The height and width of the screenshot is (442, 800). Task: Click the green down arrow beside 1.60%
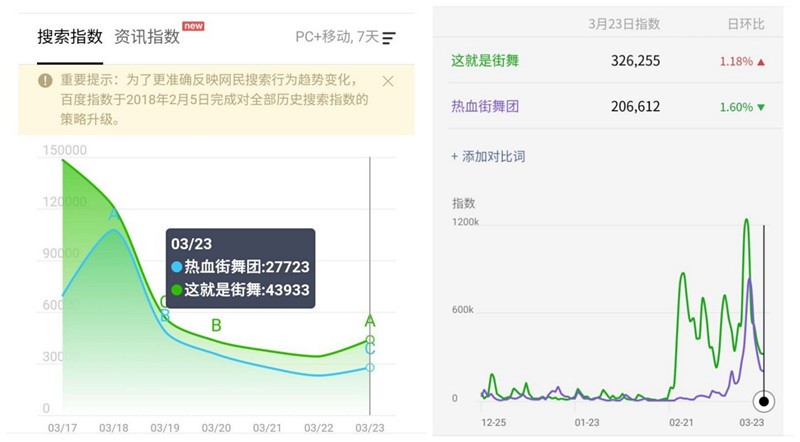pos(761,108)
